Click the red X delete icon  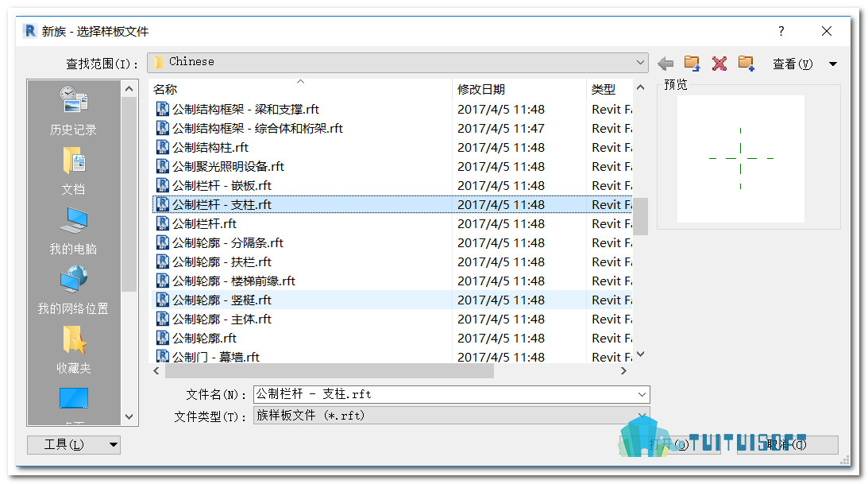click(719, 64)
